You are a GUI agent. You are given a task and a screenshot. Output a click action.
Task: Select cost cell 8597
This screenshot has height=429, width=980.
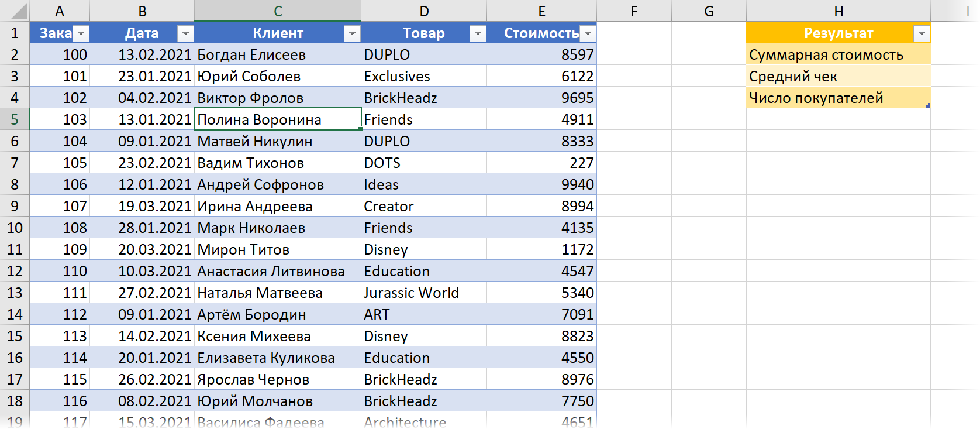click(541, 54)
